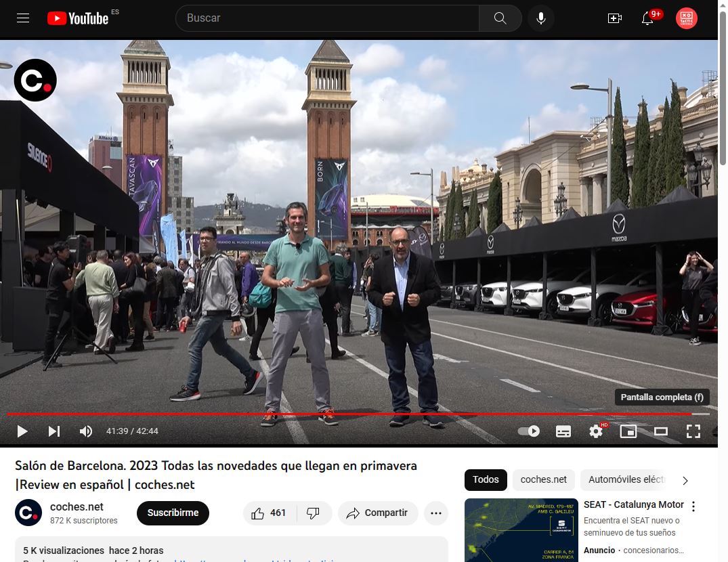Skip to the next video
The height and width of the screenshot is (562, 728).
click(54, 431)
